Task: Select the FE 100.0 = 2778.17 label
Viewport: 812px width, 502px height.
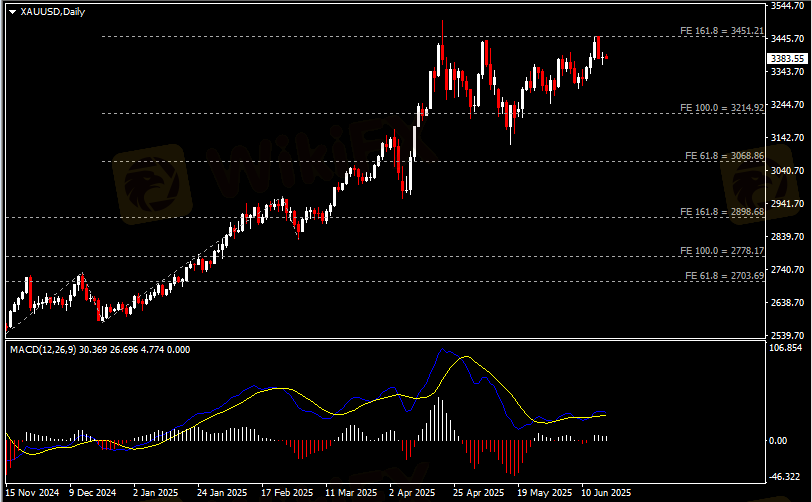Action: [722, 251]
